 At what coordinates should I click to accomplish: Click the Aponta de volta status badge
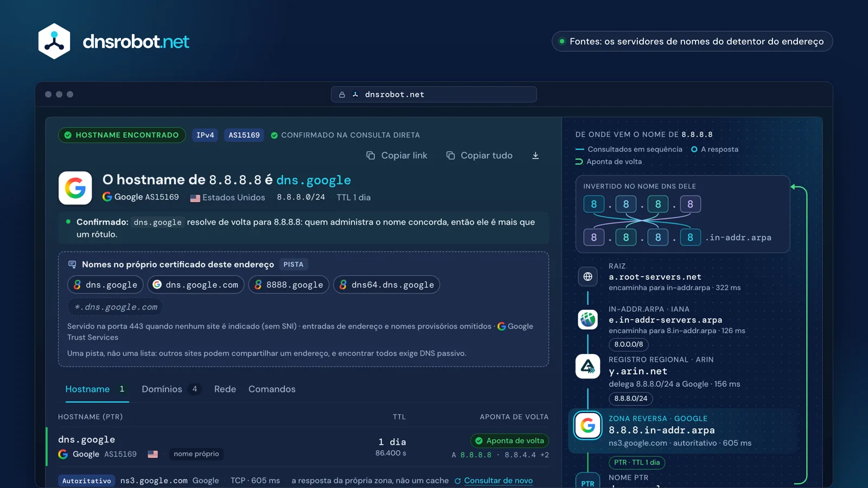[x=509, y=441]
